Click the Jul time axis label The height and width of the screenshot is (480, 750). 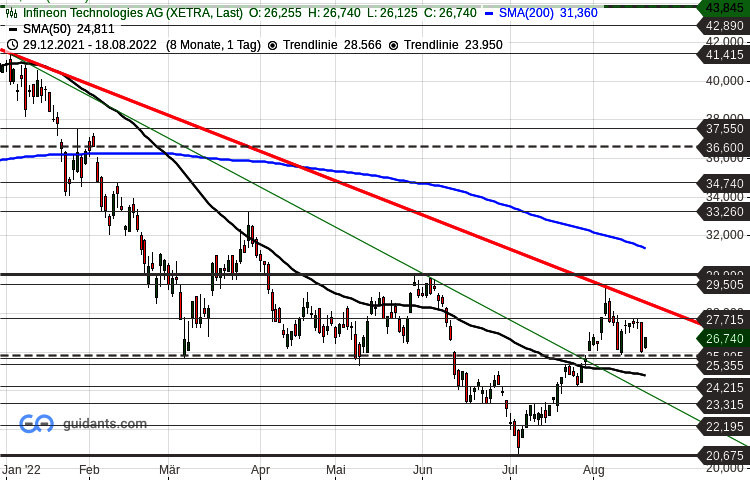(x=510, y=470)
